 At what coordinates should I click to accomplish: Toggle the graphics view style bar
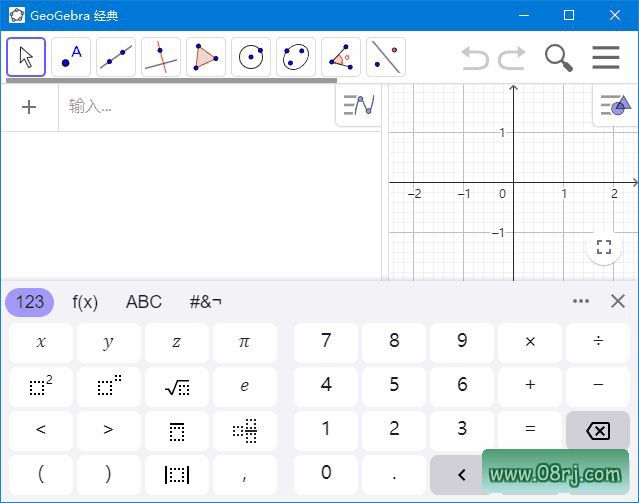coord(615,105)
